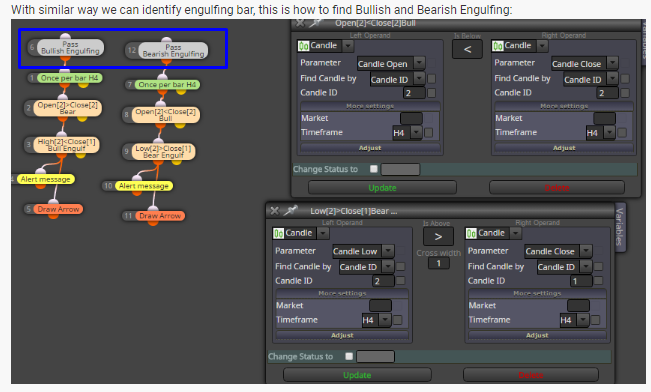
Task: Click right Adjust bar in Bear panel
Action: (x=537, y=335)
